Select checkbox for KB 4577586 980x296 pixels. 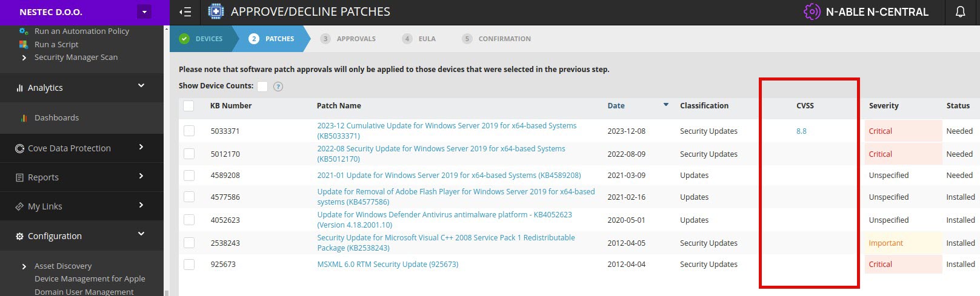coord(189,197)
